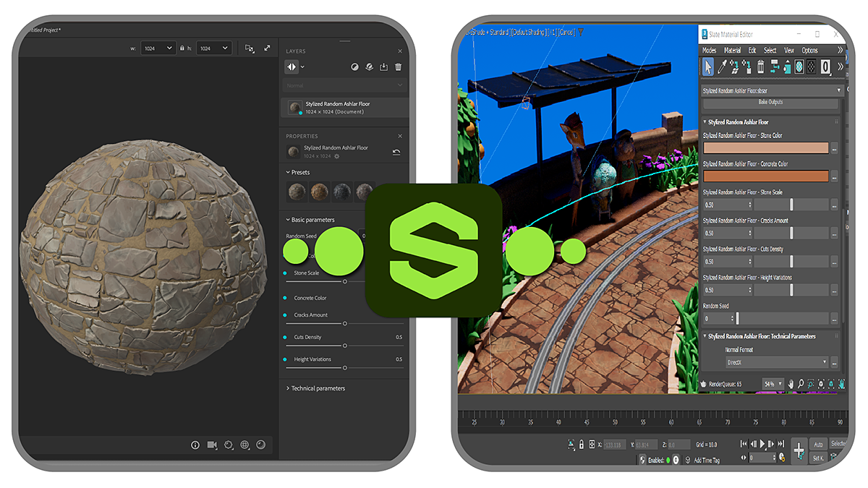Open the View menu

click(x=789, y=51)
